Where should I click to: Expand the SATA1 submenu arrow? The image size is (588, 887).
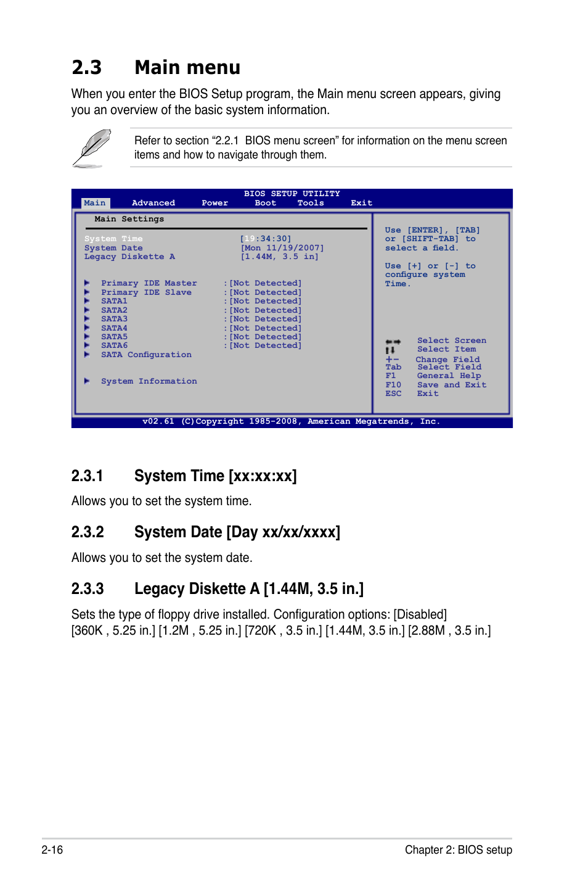click(87, 301)
